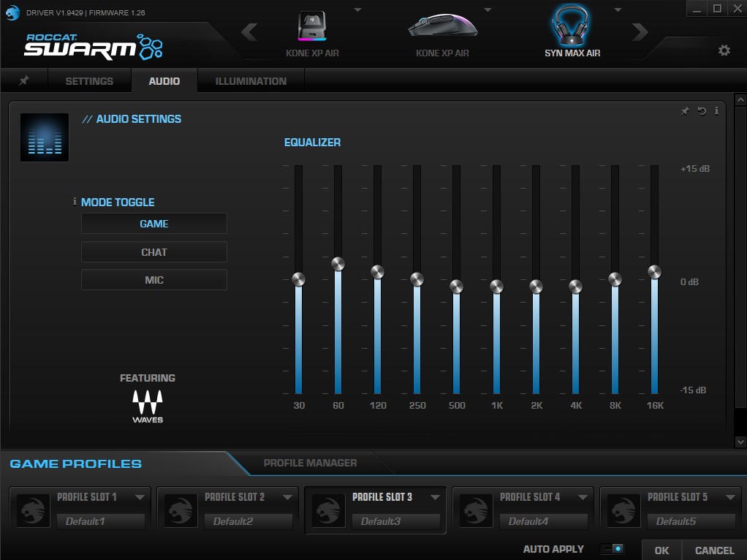Click the audio settings equalizer thumbnail
Screen dimensions: 747x560
click(45, 137)
